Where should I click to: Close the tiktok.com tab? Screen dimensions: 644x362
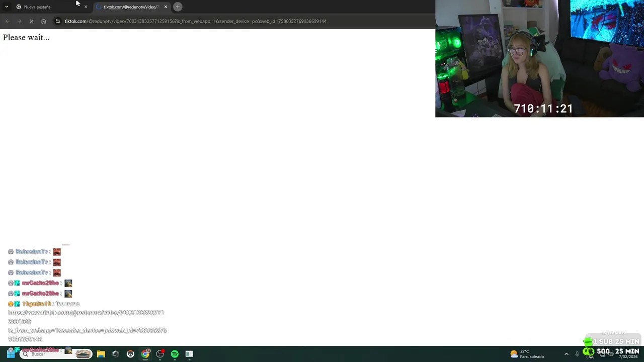tap(166, 7)
